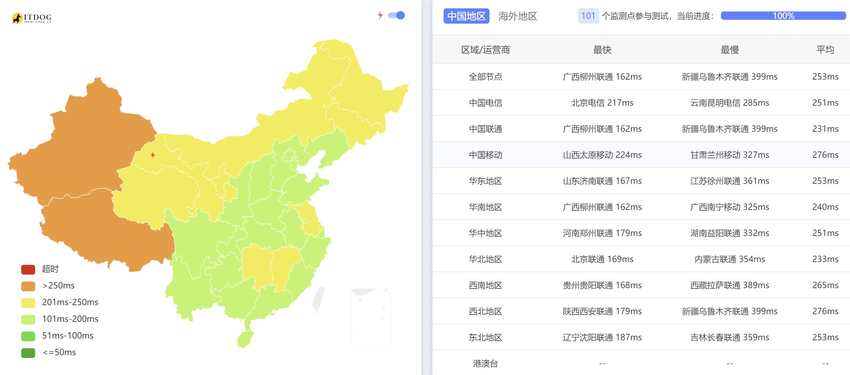Click the red 超时 legend swatch

[x=28, y=269]
